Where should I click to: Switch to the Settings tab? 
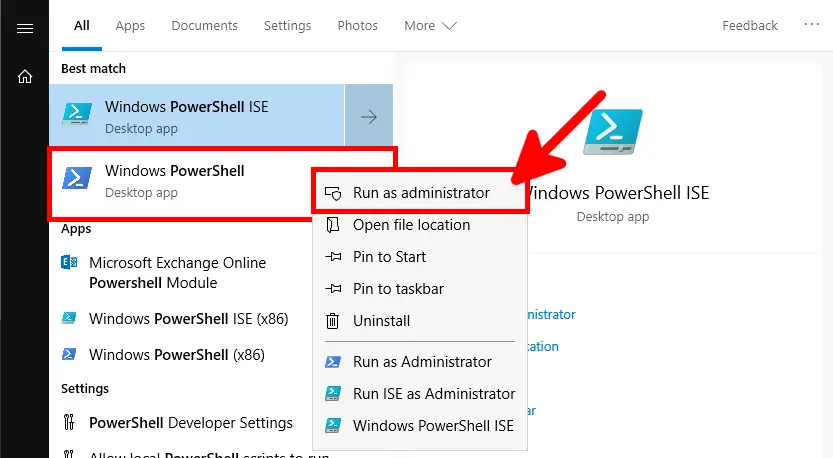point(287,26)
